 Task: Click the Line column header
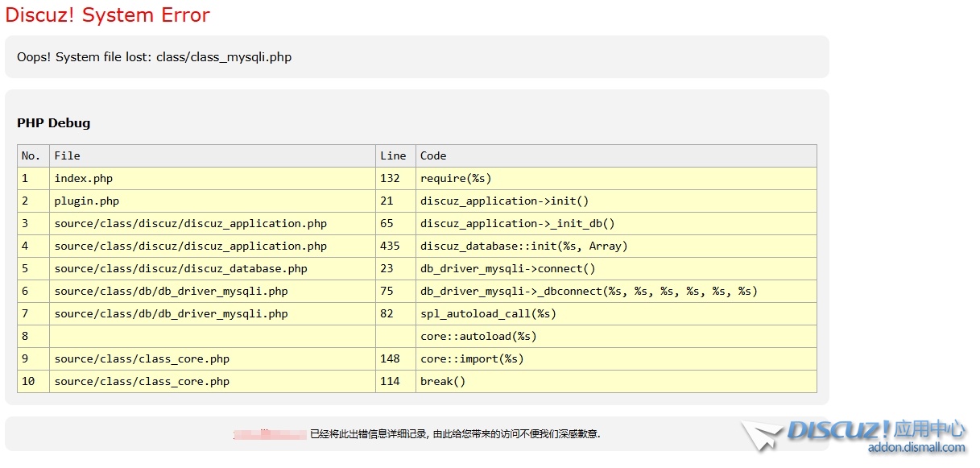(393, 155)
